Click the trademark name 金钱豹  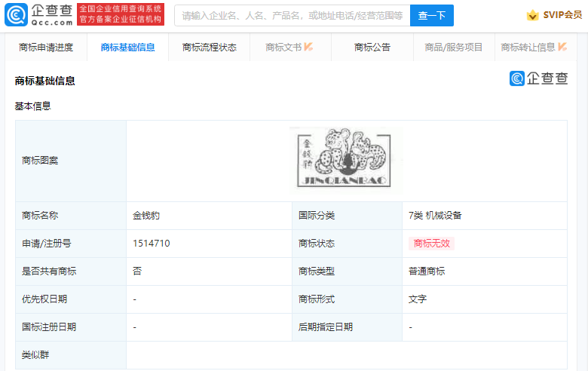point(146,216)
